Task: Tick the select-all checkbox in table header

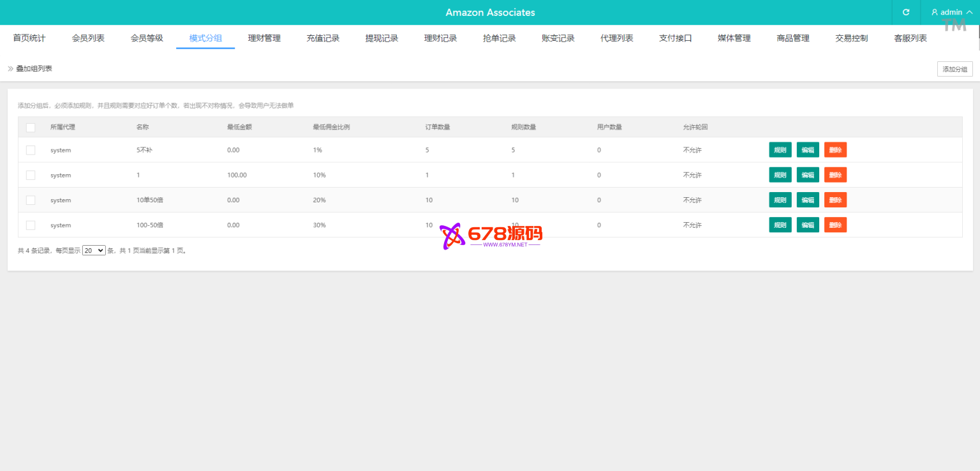Action: [x=31, y=127]
